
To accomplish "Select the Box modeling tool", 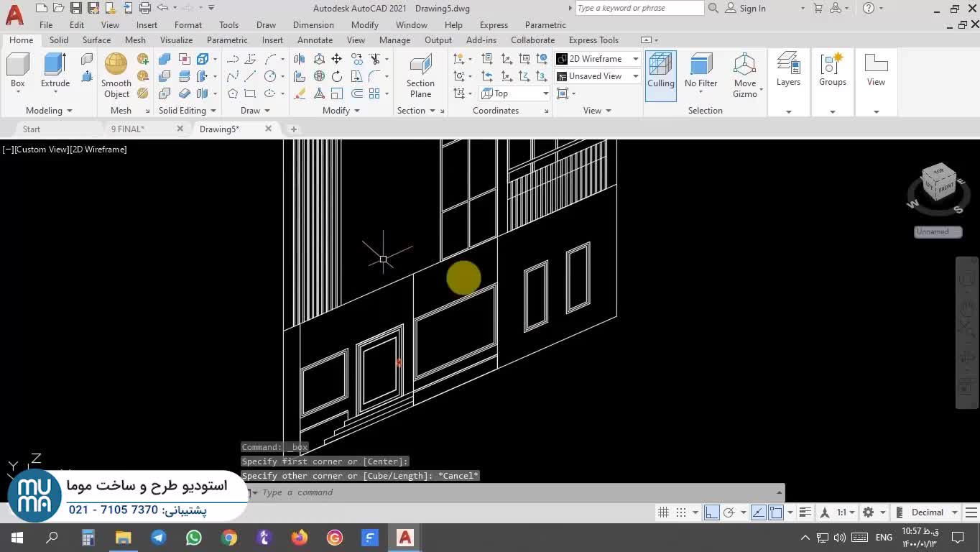I will pos(17,70).
